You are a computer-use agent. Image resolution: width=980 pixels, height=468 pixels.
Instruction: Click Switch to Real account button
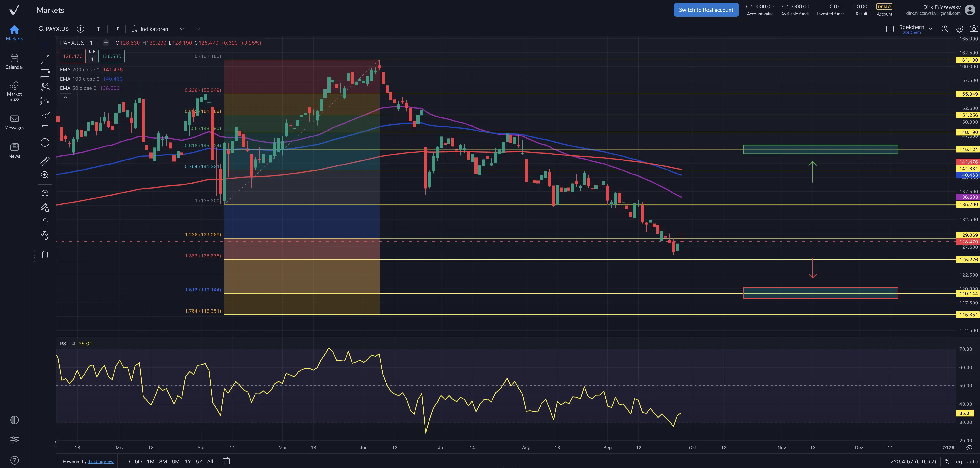tap(706, 10)
